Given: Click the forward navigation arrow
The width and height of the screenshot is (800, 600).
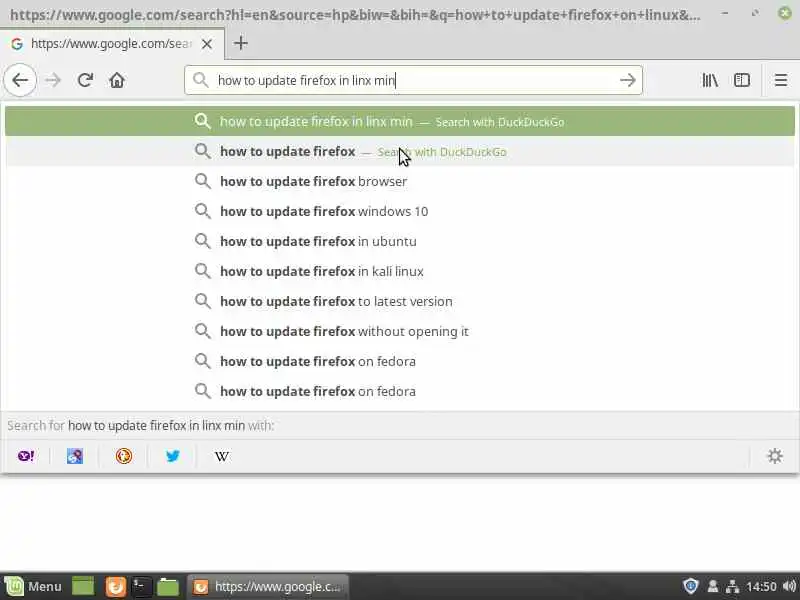Looking at the screenshot, I should (53, 80).
